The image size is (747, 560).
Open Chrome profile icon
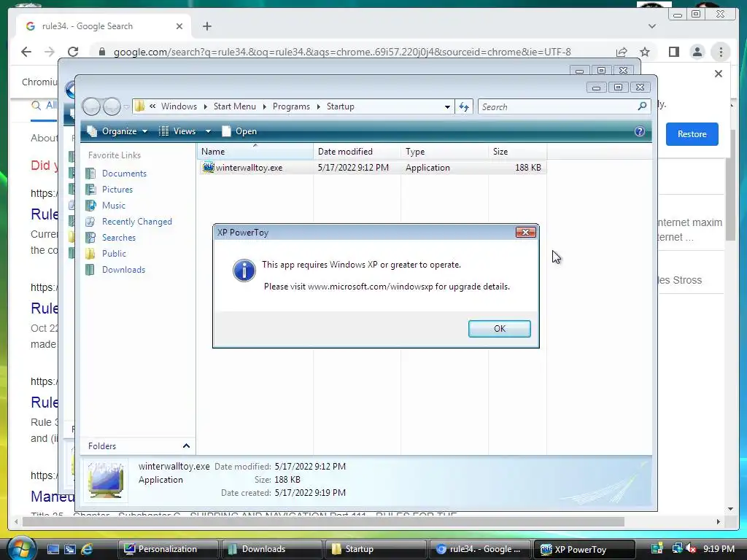697,52
